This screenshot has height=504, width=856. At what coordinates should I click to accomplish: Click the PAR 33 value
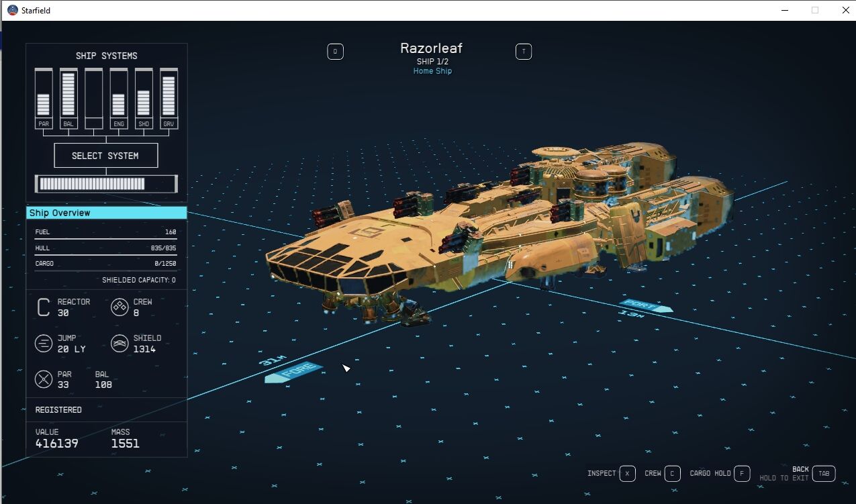point(64,380)
